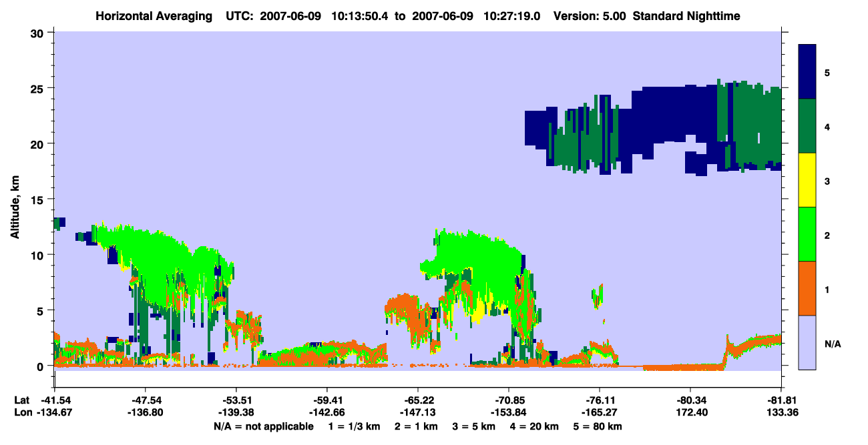
Task: Click the colorbar label 5
Action: (x=827, y=73)
